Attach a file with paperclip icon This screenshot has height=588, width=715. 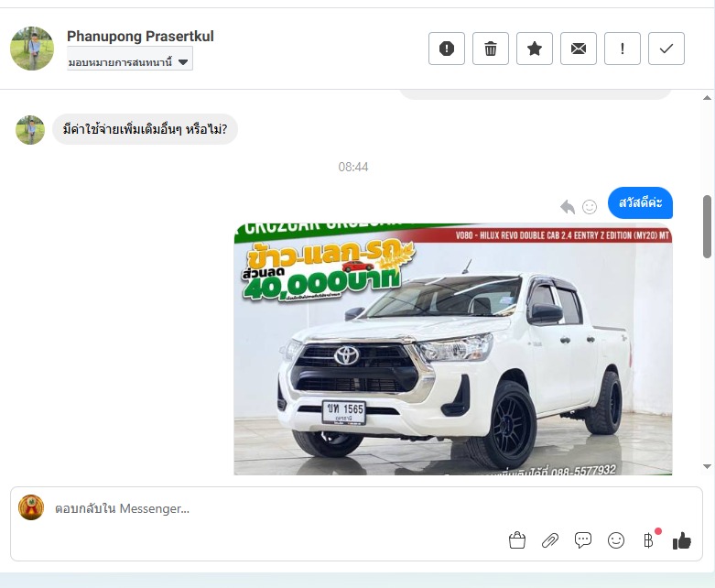[550, 540]
